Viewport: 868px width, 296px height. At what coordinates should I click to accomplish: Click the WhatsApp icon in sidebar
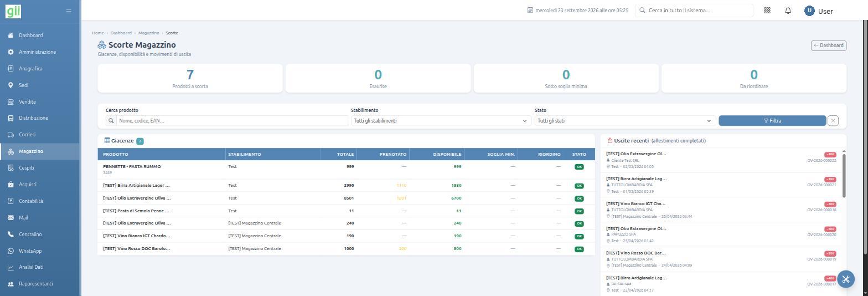click(x=11, y=251)
